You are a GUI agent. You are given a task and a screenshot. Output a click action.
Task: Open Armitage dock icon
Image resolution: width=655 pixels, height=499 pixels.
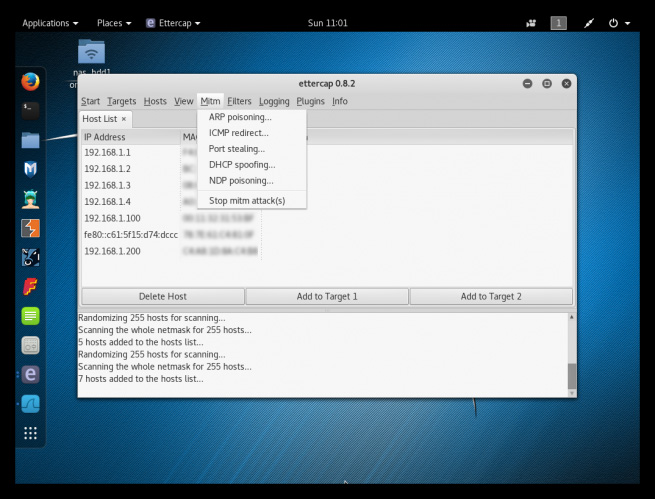tap(30, 199)
